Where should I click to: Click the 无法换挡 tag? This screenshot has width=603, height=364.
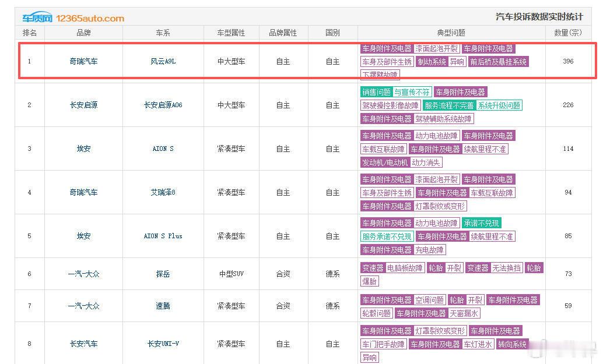pyautogui.click(x=506, y=268)
